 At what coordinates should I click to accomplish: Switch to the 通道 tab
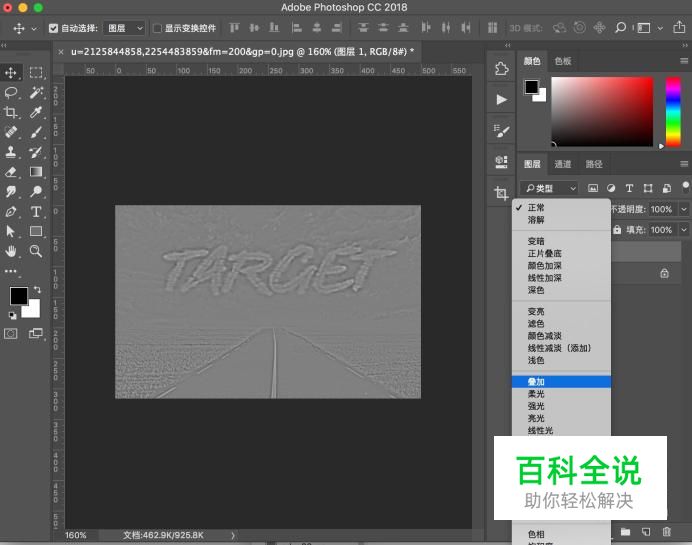pyautogui.click(x=563, y=164)
